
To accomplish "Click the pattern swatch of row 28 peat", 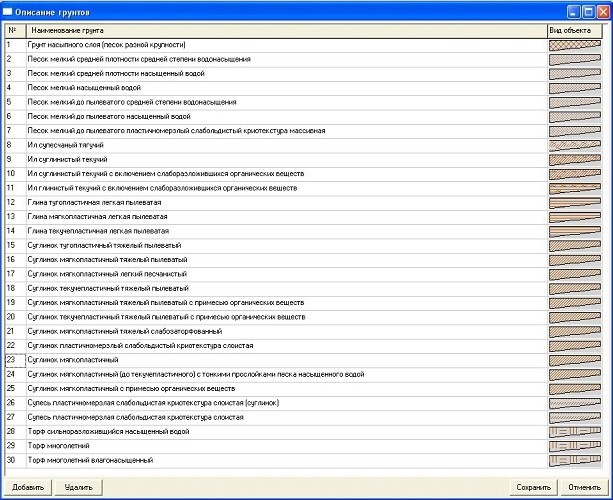I will pos(572,431).
